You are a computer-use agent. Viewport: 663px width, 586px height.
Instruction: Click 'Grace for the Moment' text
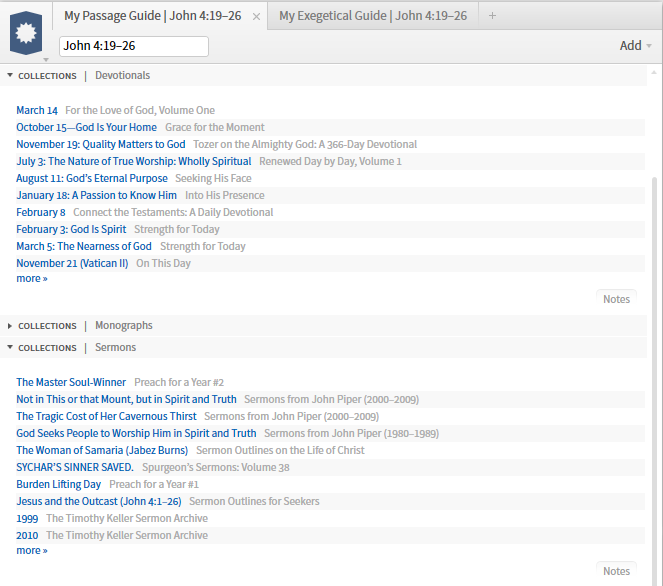pos(215,127)
